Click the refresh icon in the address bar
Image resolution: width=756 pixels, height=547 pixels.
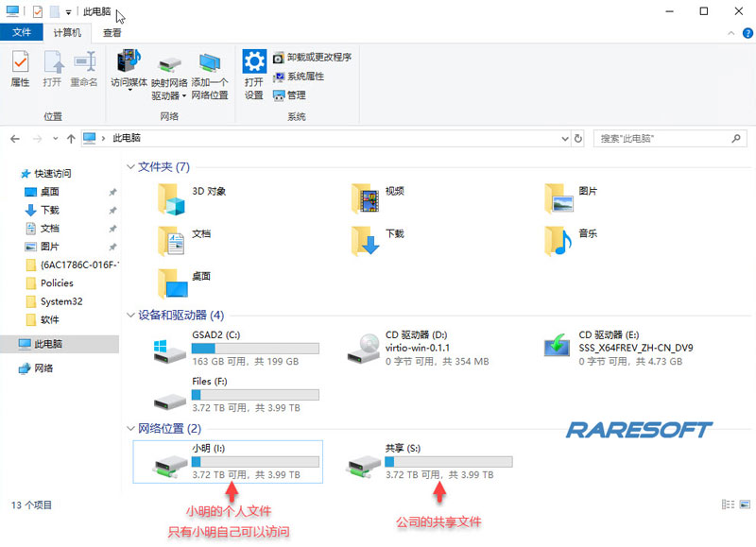576,140
